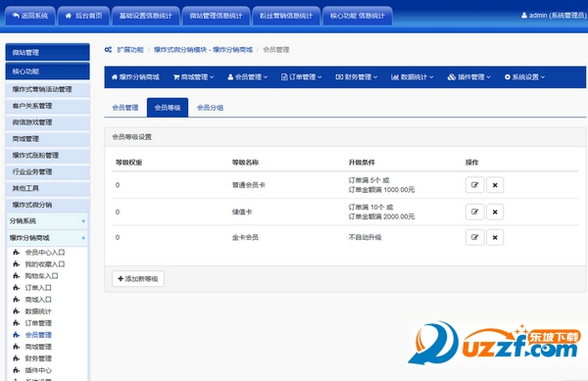Switch to the 会员分组 tab
The width and height of the screenshot is (588, 381).
click(x=210, y=108)
